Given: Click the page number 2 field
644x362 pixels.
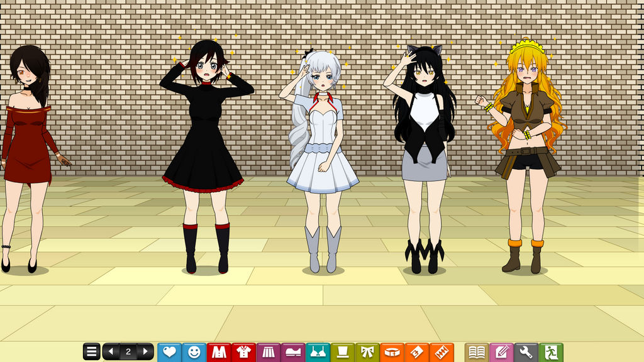Looking at the screenshot, I should pyautogui.click(x=128, y=352).
